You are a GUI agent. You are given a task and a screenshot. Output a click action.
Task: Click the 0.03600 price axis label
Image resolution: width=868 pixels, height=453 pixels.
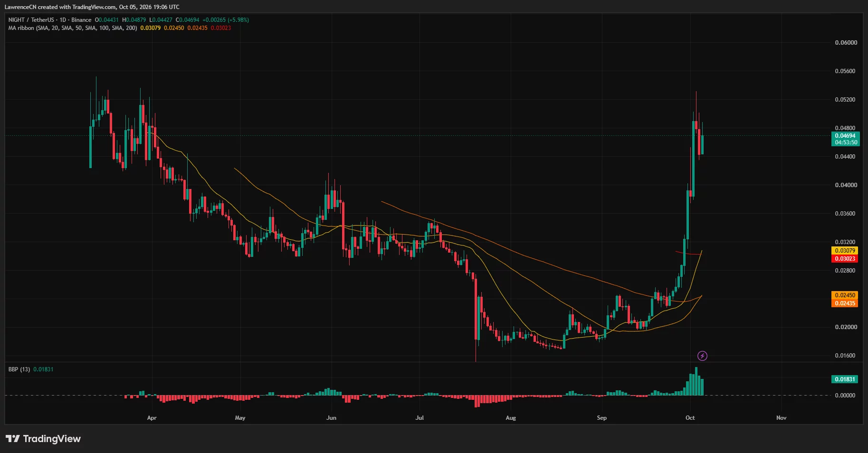846,214
